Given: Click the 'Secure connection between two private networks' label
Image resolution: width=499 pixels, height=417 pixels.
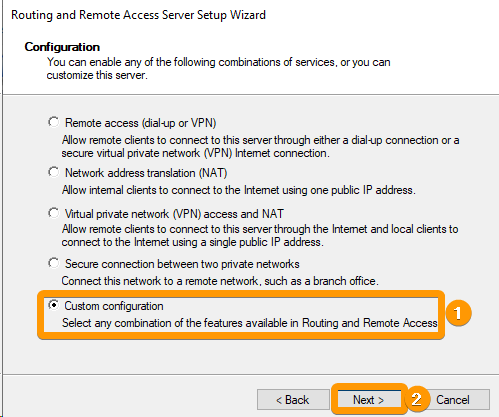Looking at the screenshot, I should coord(182,264).
